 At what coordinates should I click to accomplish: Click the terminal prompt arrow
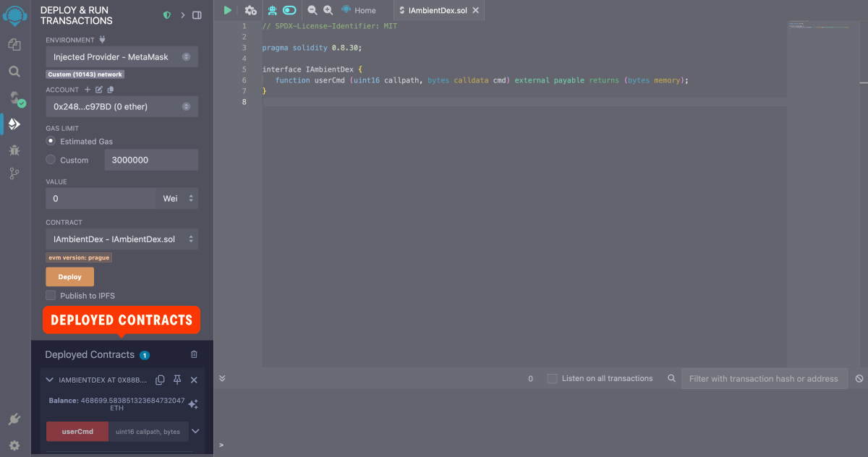point(221,445)
